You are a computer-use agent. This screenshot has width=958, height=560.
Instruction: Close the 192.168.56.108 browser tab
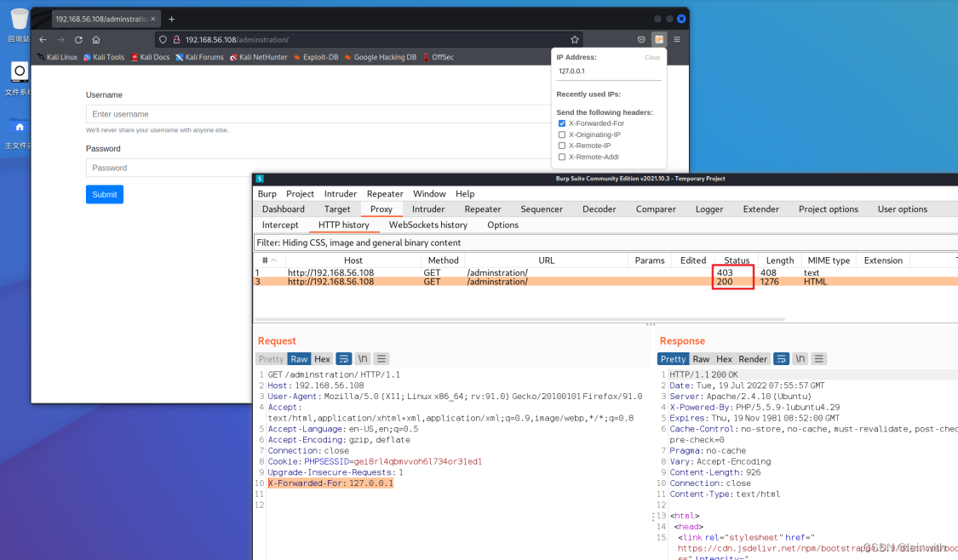click(153, 19)
